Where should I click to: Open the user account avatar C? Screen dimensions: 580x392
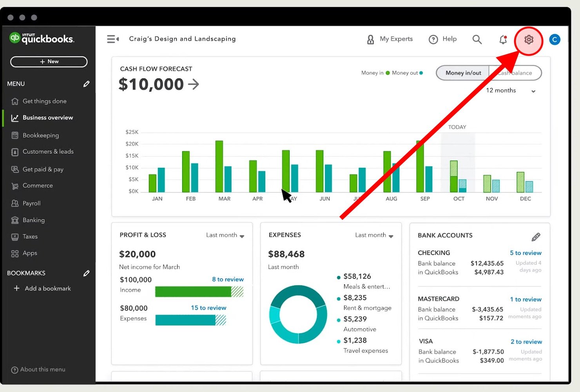[x=555, y=39]
